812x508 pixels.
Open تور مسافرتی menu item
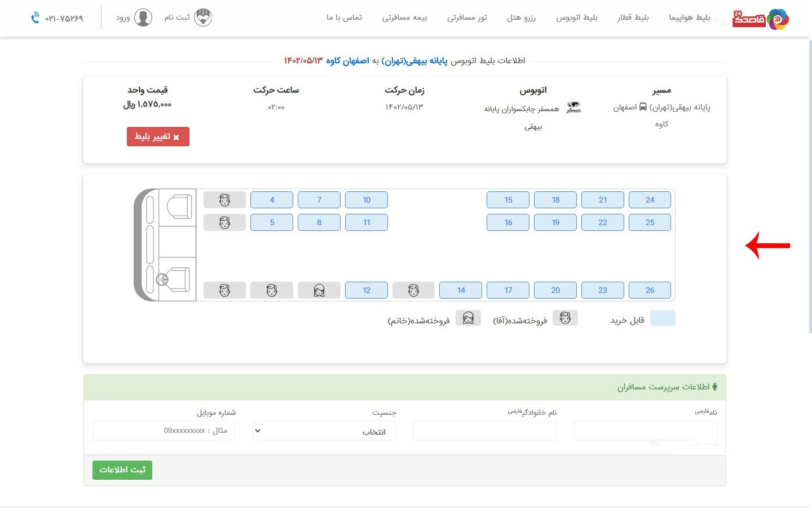coord(467,17)
